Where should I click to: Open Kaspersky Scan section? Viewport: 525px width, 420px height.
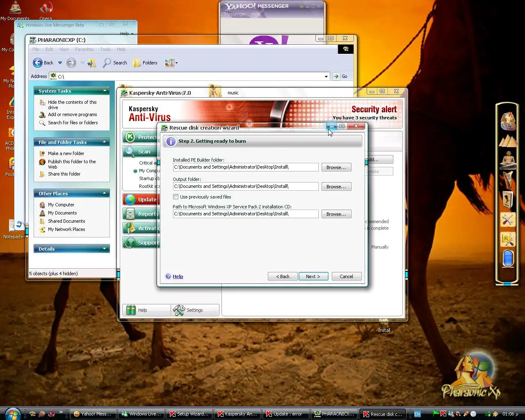click(140, 152)
